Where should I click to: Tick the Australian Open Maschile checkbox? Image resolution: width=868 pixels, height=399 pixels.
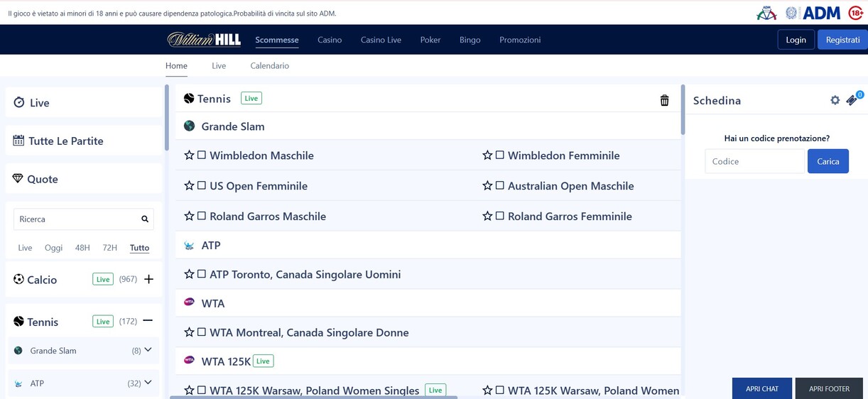click(x=500, y=186)
